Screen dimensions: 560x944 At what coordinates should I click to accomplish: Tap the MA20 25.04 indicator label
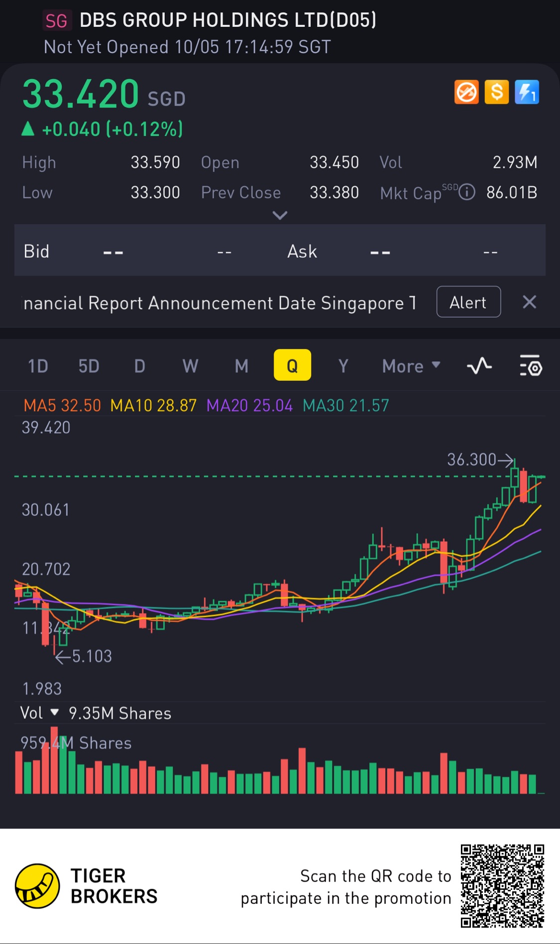click(249, 405)
